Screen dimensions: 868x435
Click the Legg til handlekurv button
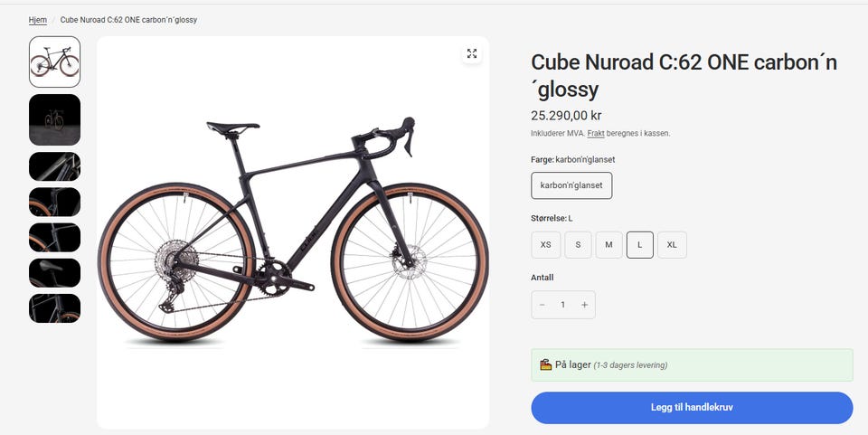pyautogui.click(x=692, y=408)
